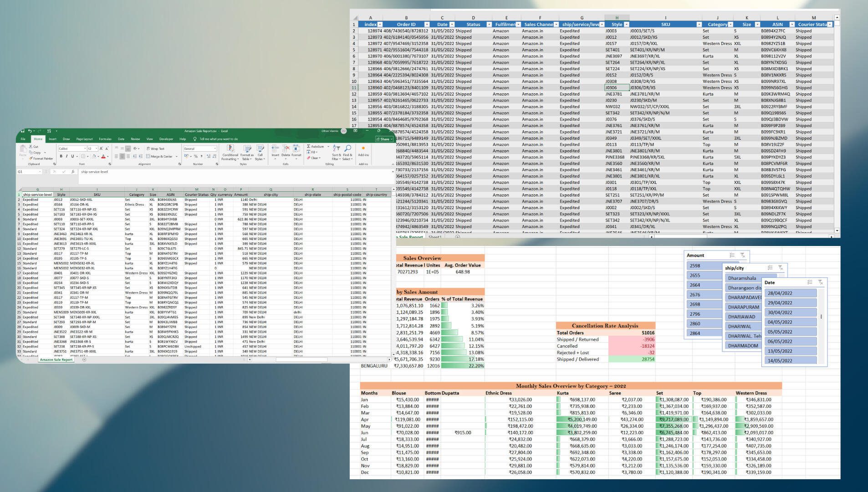This screenshot has height=492, width=868.
Task: Select 29/04/2022 in the Date slicer
Action: point(790,303)
